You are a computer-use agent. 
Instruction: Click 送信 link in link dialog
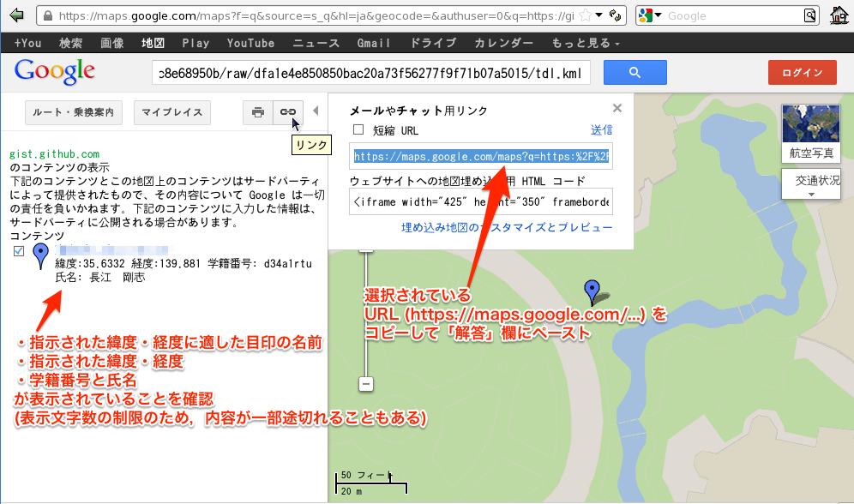(601, 130)
